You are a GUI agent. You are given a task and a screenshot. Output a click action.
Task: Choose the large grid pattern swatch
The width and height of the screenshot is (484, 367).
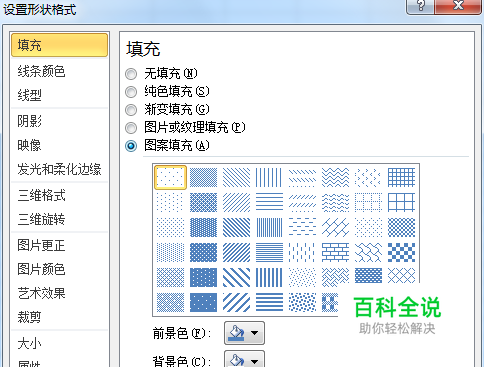(401, 202)
